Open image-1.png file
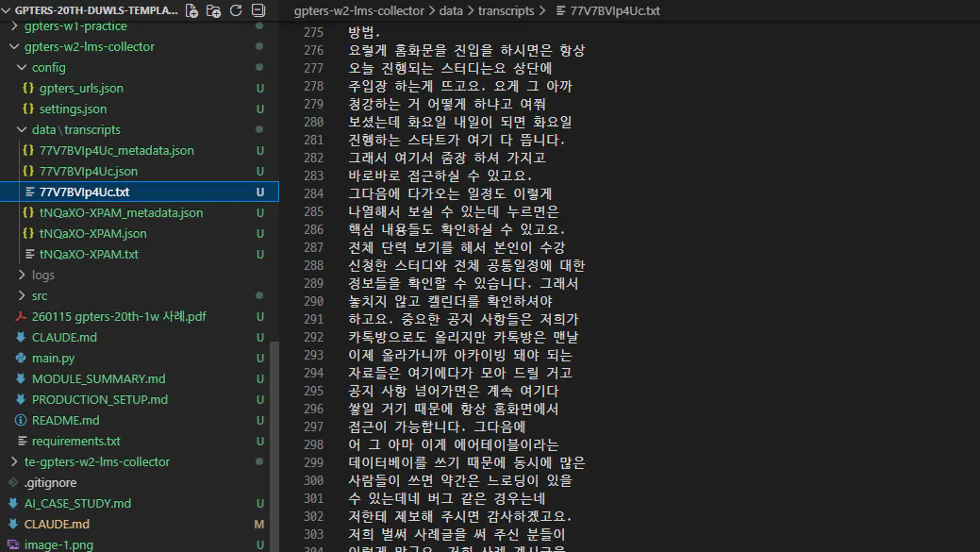This screenshot has height=552, width=980. (58, 544)
